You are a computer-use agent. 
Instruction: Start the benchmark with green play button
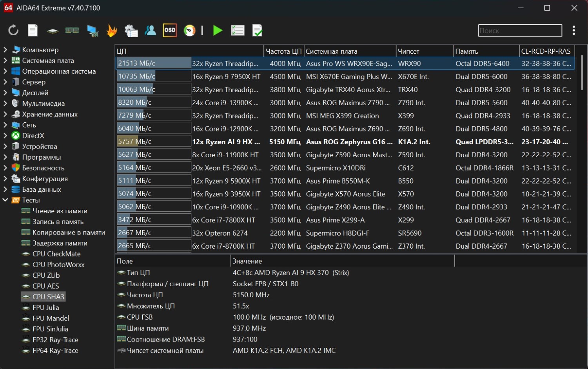pos(218,30)
